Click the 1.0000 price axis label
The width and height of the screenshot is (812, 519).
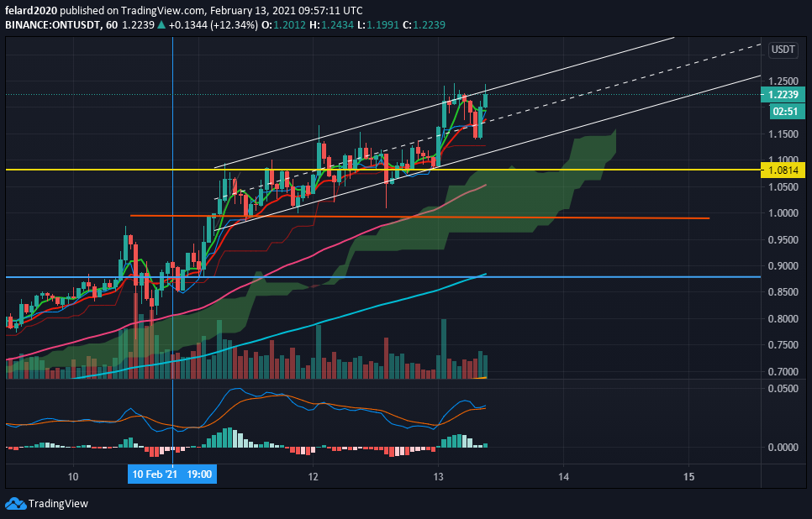(783, 213)
